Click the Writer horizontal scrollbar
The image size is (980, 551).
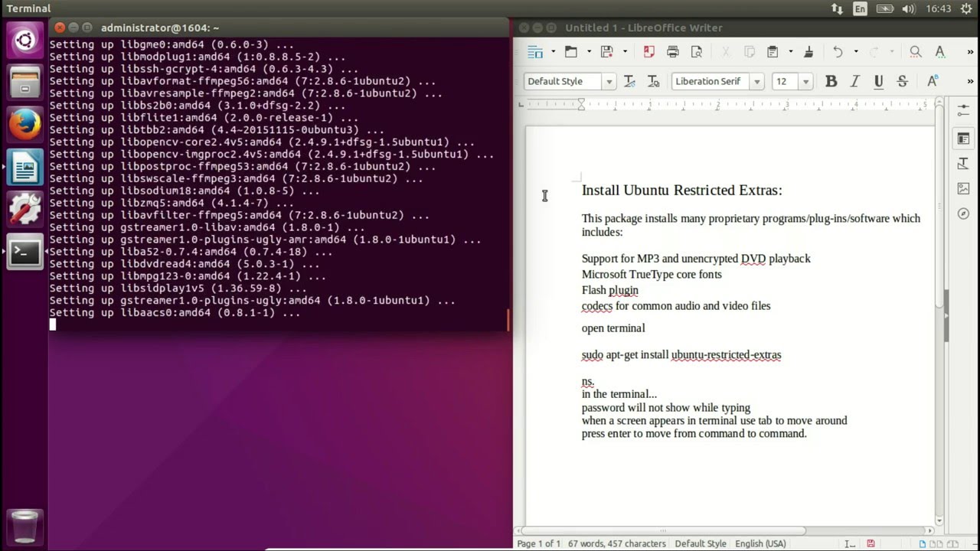724,530
